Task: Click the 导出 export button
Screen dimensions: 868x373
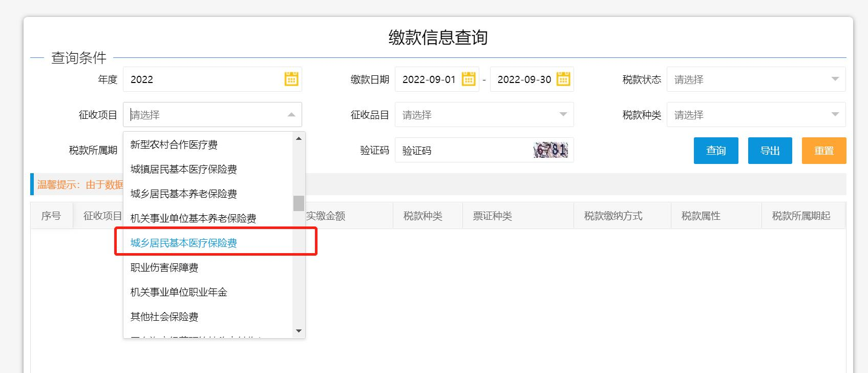Action: 770,151
